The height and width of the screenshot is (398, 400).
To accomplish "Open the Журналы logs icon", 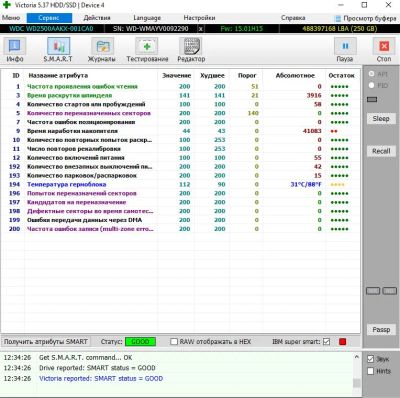I will pos(102,50).
